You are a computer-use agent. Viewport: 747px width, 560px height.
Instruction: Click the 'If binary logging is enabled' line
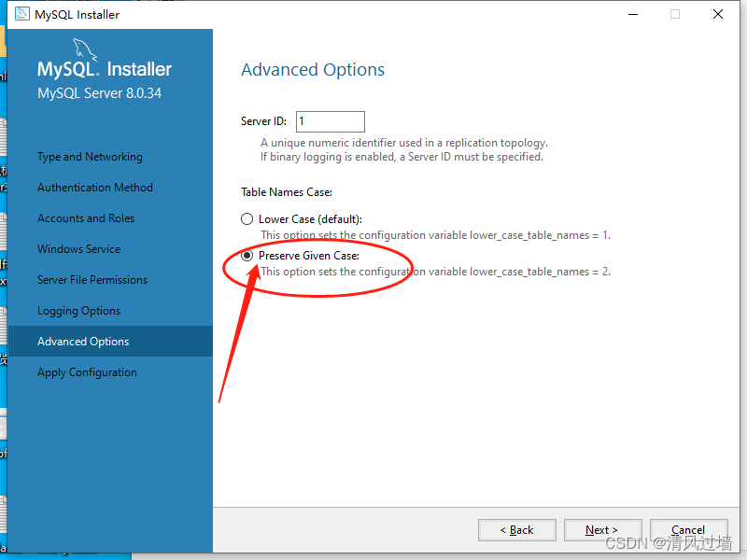click(x=402, y=157)
